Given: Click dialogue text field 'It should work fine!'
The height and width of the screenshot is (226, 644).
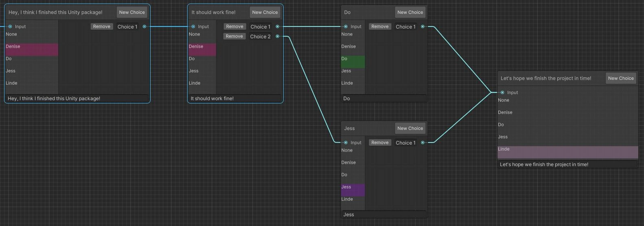Looking at the screenshot, I should [235, 99].
